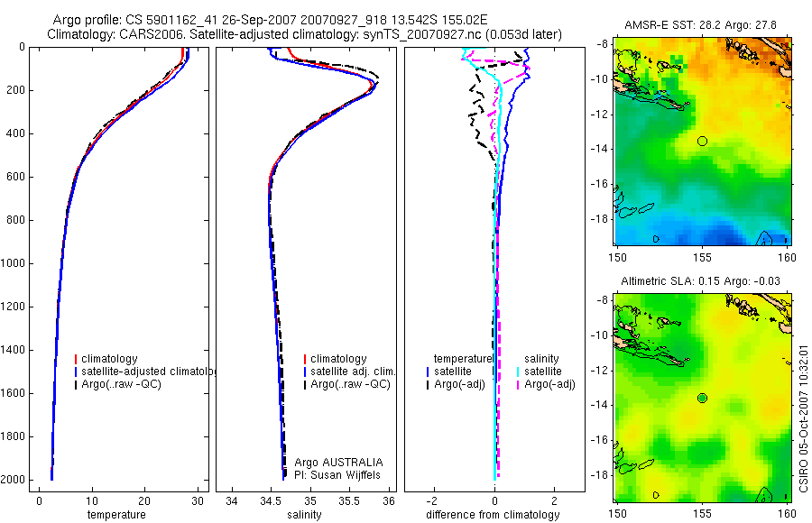
Task: Click the 'Climatology: CARS2006' subtitle line
Action: [x=304, y=34]
